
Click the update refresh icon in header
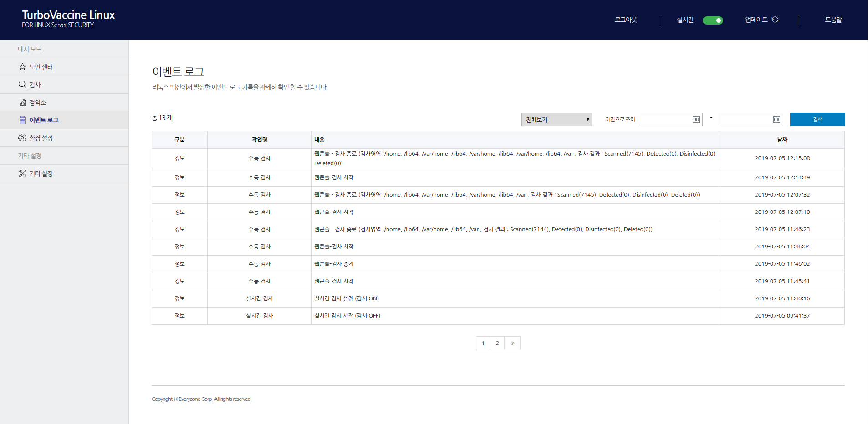(x=775, y=20)
